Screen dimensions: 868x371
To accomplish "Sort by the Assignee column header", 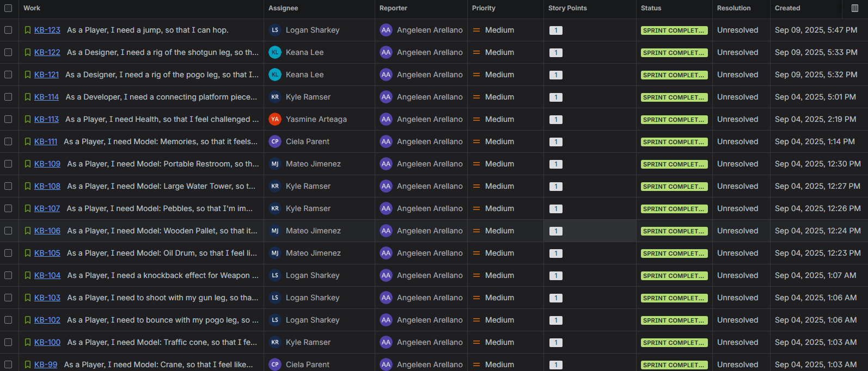I will [x=283, y=8].
